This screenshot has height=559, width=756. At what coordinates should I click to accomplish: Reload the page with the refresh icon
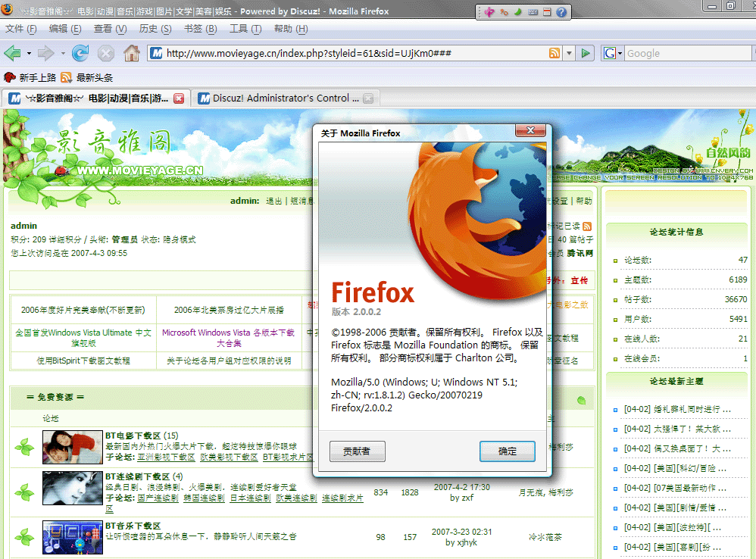click(x=80, y=52)
